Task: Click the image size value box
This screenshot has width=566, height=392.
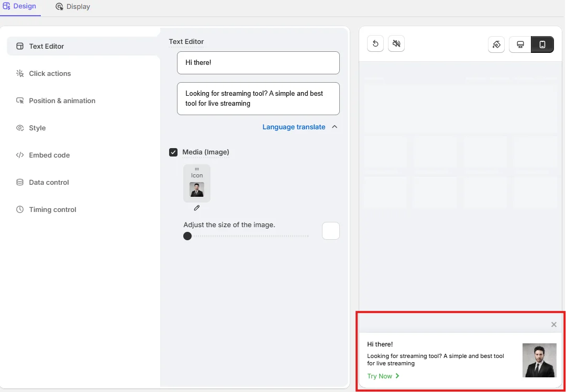Action: (331, 231)
